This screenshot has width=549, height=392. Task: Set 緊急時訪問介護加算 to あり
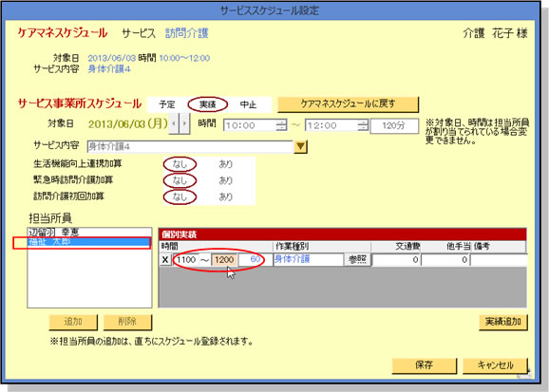pos(225,180)
